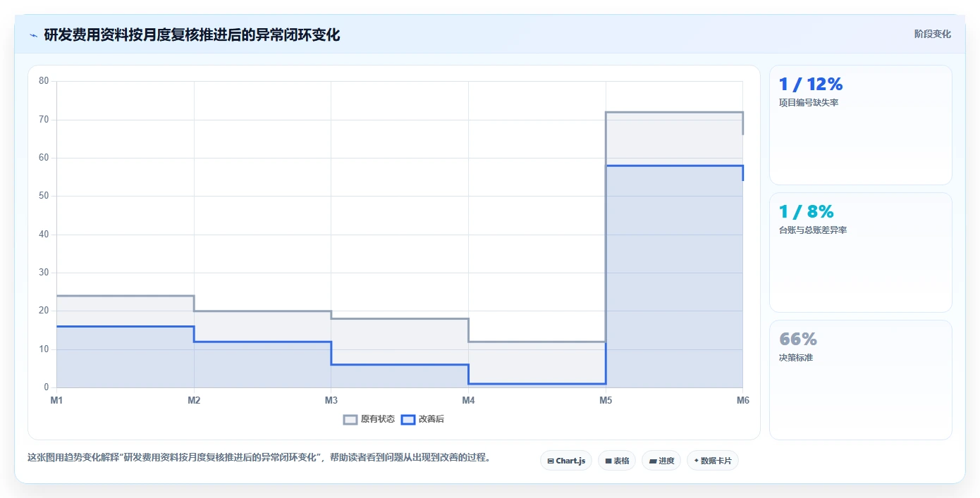
Task: Open the 台账与总账差异率 card
Action: point(861,252)
